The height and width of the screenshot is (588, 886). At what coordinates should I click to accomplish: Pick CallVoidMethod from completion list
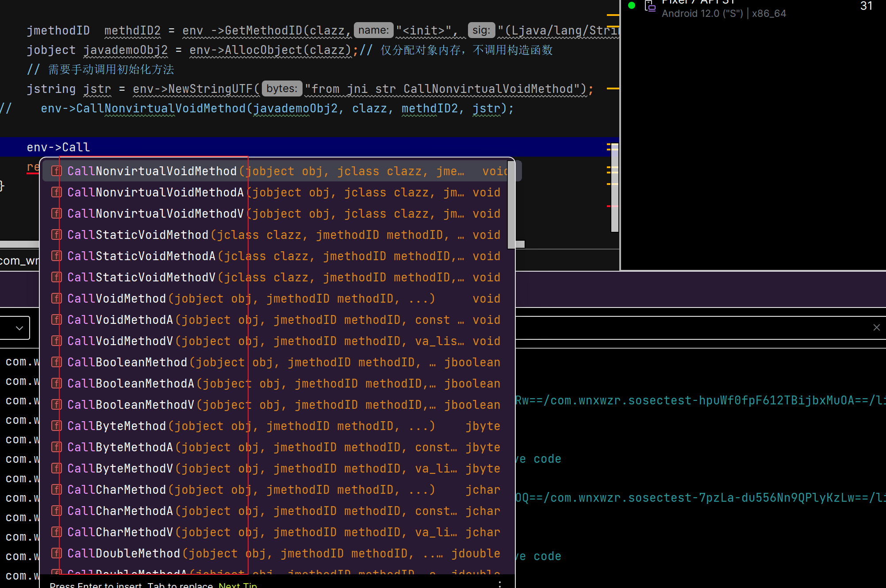pyautogui.click(x=277, y=299)
